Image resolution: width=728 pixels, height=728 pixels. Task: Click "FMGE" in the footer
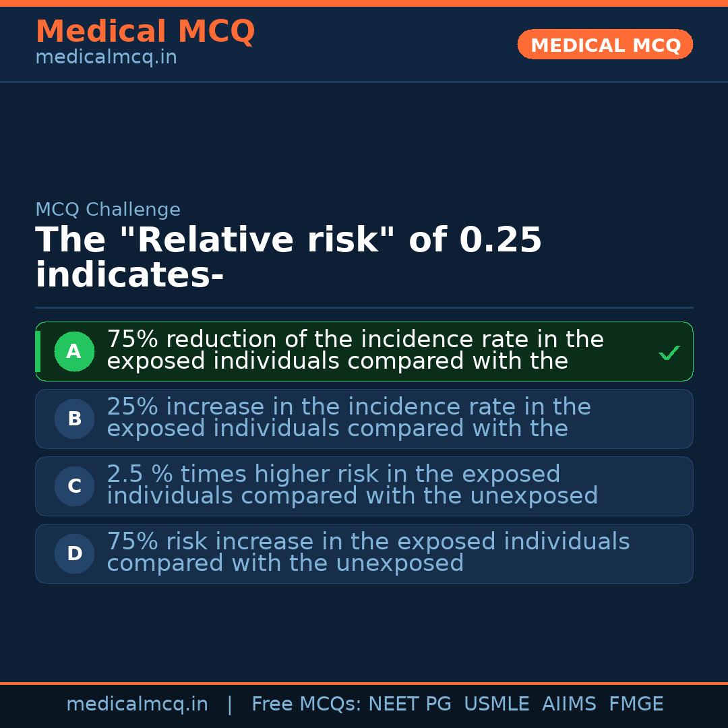[x=636, y=704]
